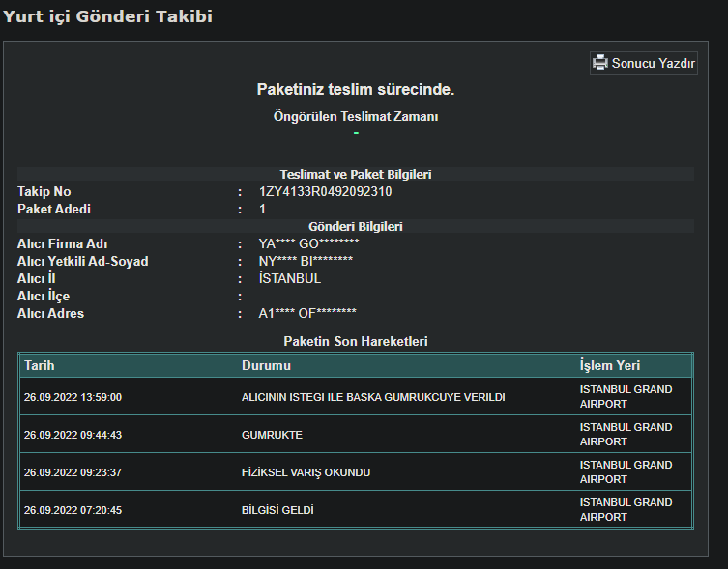Click the Alıcı İlçe label
This screenshot has width=728, height=569.
pyautogui.click(x=44, y=296)
